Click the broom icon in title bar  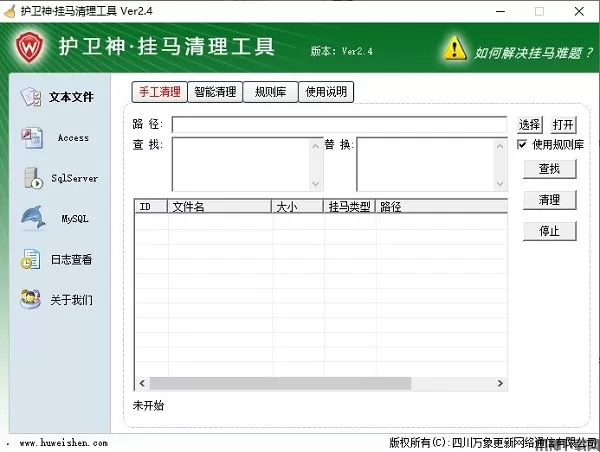click(10, 11)
